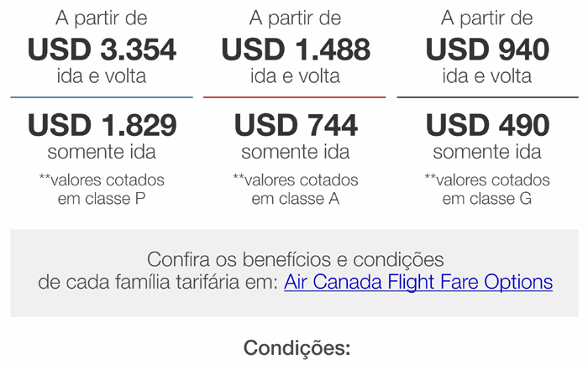Click the USD 490 one-way fare

487,125
